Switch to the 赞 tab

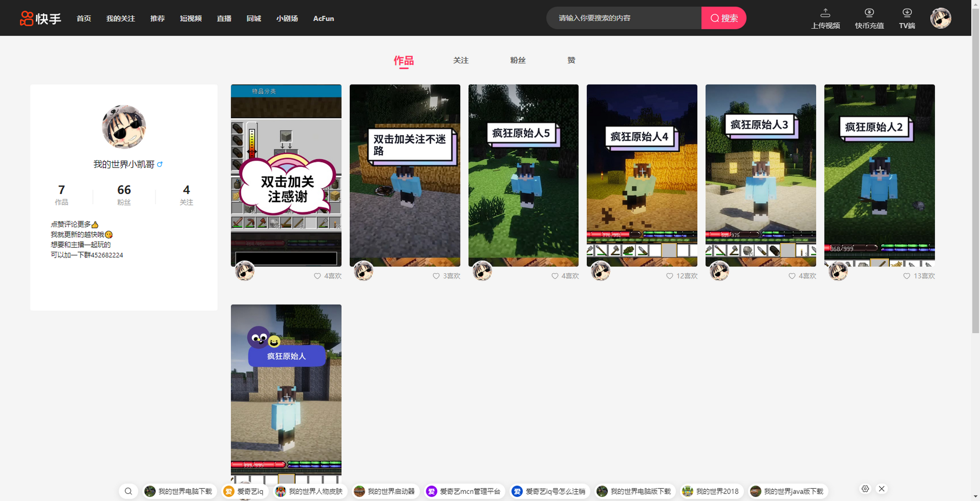571,60
